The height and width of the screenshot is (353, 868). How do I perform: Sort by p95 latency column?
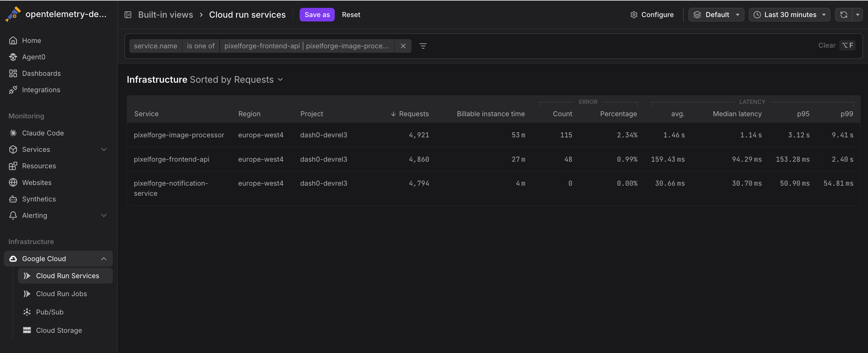pyautogui.click(x=803, y=114)
